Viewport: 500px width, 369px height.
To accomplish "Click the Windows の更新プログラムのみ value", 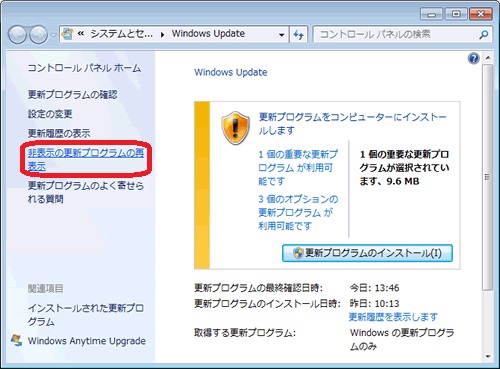I will coord(402,339).
